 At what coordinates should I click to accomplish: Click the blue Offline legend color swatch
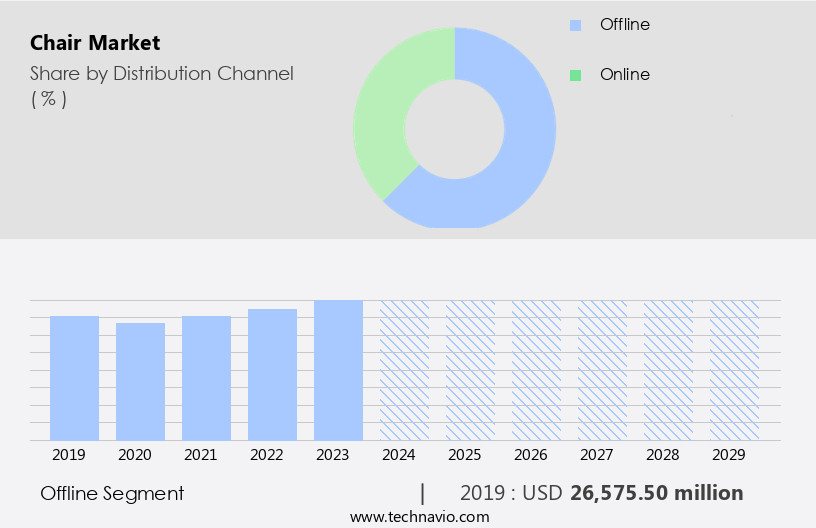pos(575,25)
